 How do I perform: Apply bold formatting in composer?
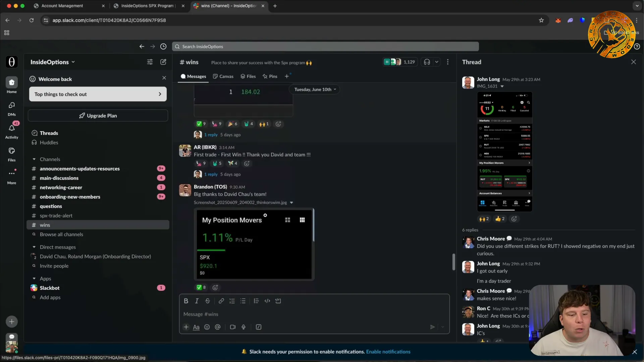tap(186, 301)
